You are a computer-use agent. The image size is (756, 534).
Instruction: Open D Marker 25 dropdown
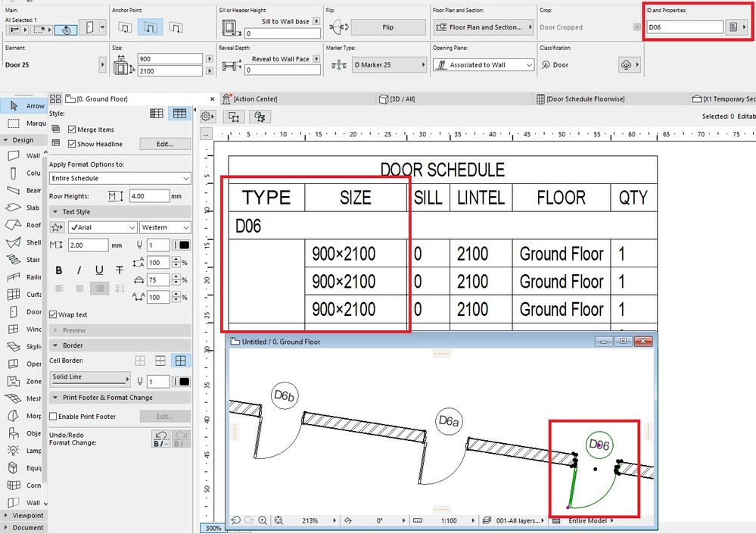click(390, 64)
